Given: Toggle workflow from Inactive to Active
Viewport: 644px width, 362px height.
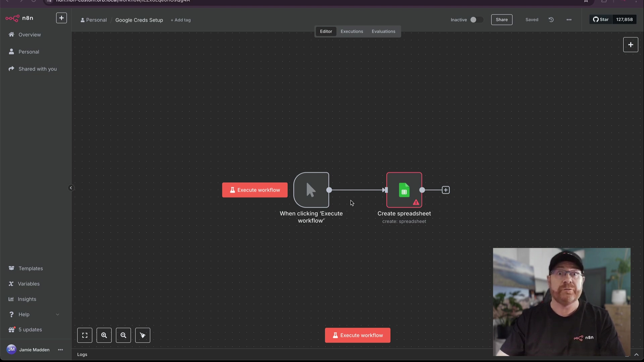Looking at the screenshot, I should tap(476, 20).
